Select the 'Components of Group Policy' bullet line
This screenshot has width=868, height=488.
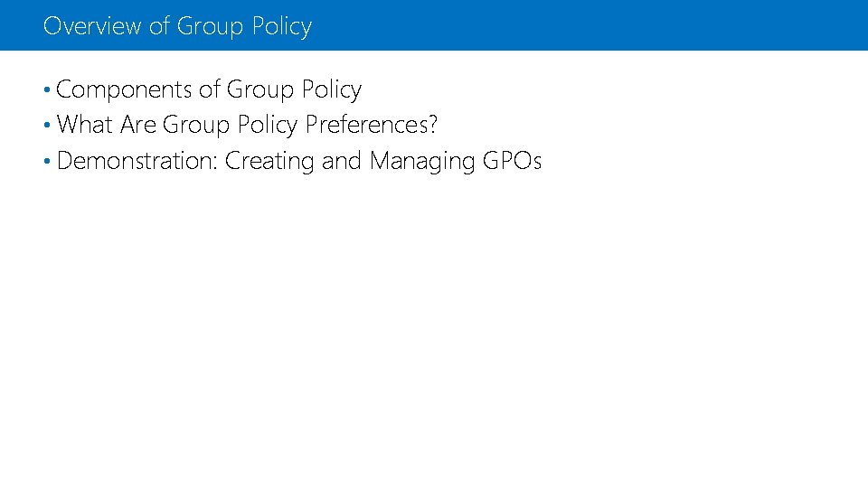pos(208,90)
